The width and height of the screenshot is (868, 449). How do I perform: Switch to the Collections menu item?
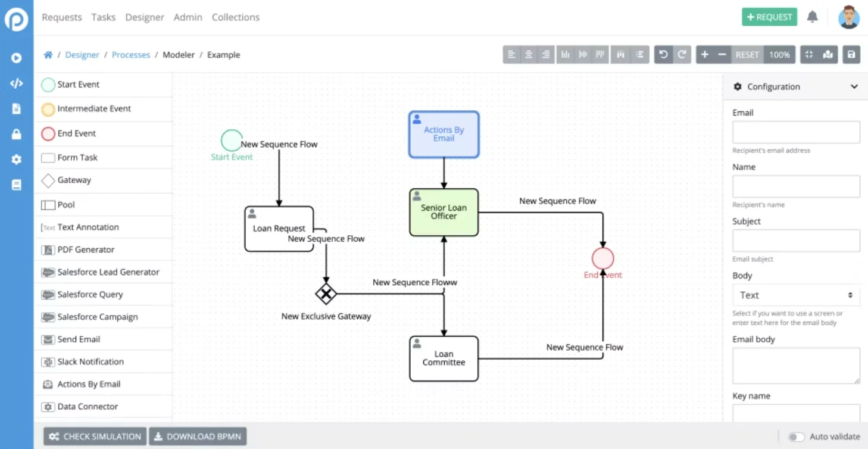[236, 17]
